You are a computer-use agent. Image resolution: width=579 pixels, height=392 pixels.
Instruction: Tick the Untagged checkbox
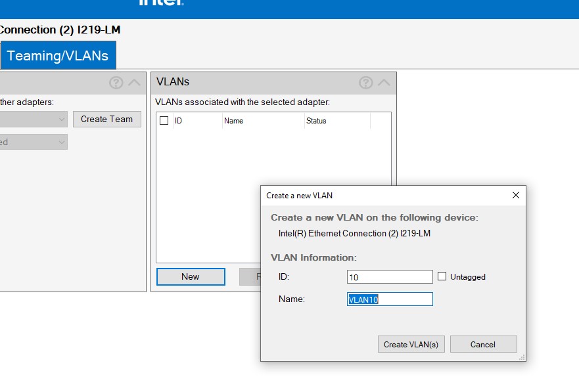click(x=442, y=276)
